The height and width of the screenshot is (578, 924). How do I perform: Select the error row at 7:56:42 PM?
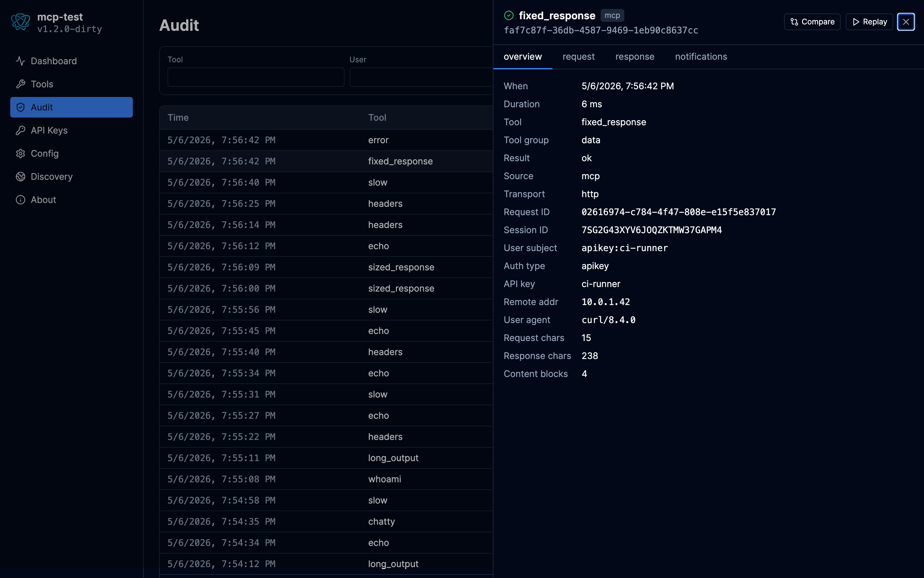click(326, 140)
